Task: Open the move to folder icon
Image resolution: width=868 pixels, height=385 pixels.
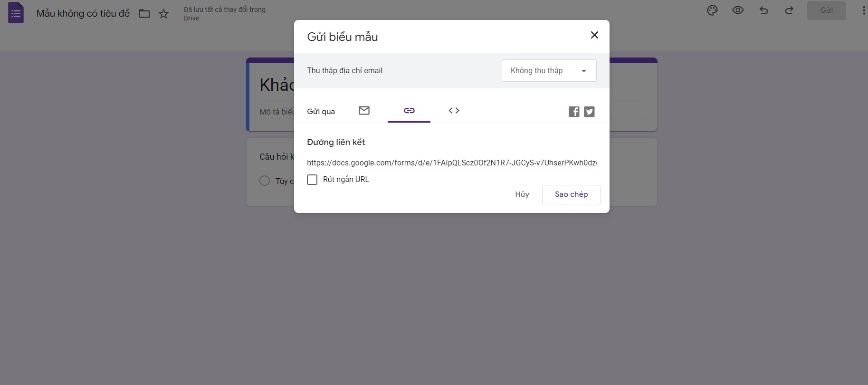Action: click(x=144, y=14)
